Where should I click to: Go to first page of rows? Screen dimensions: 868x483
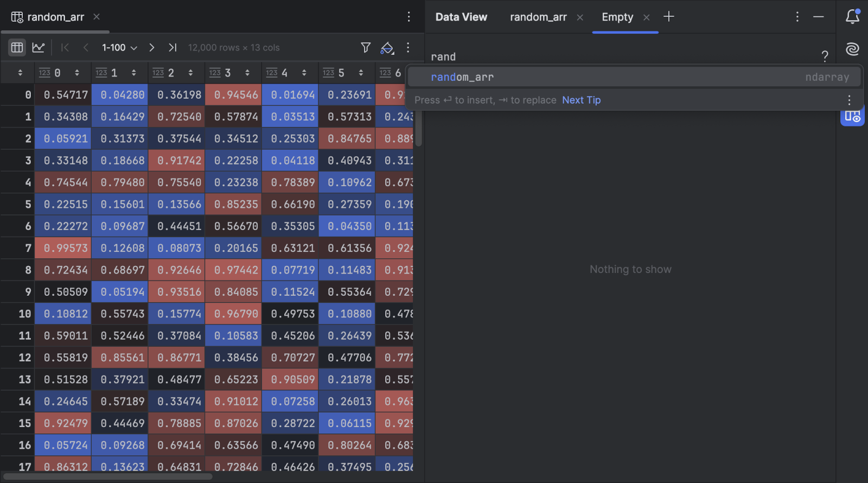(x=65, y=48)
